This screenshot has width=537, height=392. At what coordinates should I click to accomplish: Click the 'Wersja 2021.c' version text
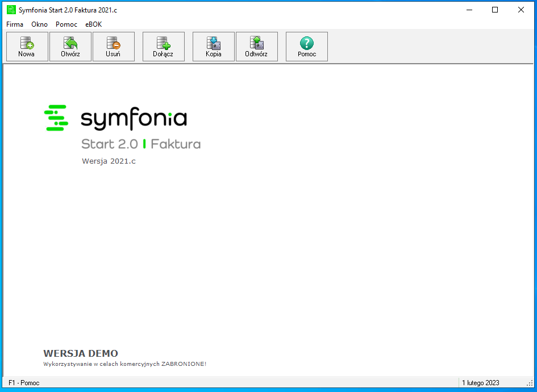point(109,161)
